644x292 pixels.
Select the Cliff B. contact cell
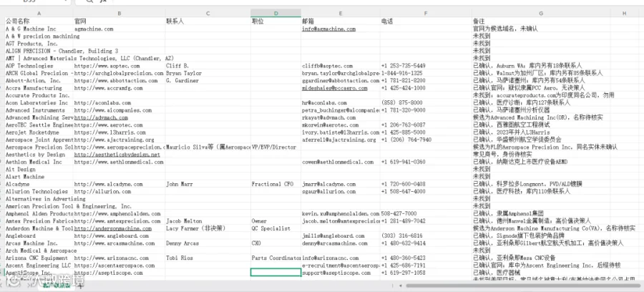point(208,66)
